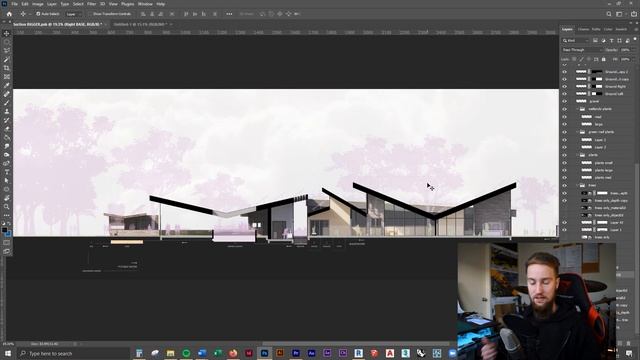
Task: Hide the Ground Left layer
Action: point(564,94)
